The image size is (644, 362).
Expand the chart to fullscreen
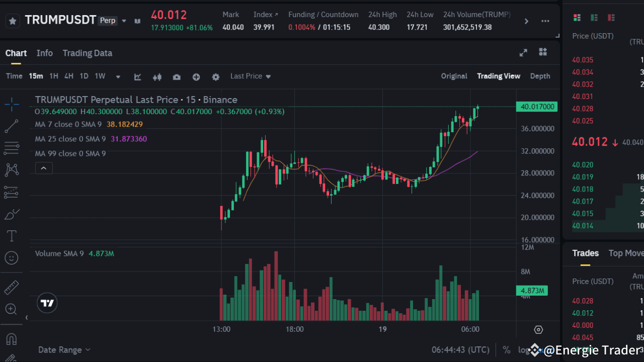523,53
